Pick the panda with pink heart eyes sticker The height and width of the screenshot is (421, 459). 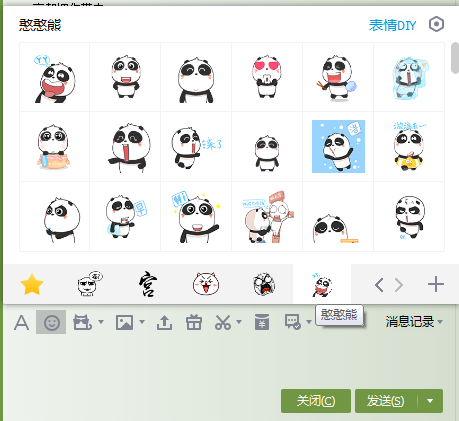pos(267,77)
